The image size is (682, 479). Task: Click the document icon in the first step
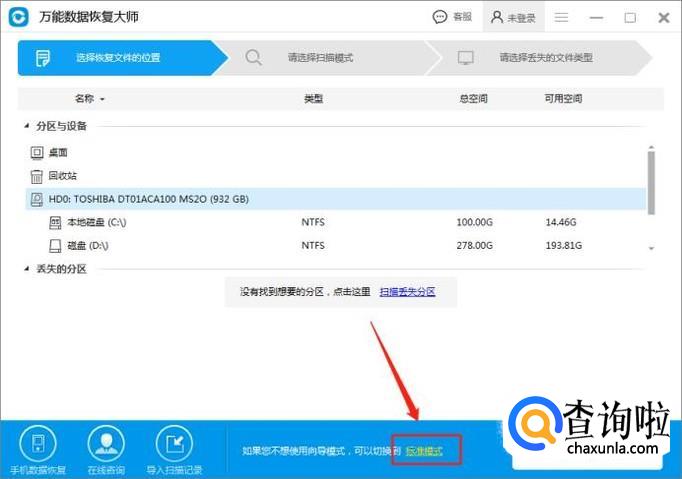coord(43,58)
